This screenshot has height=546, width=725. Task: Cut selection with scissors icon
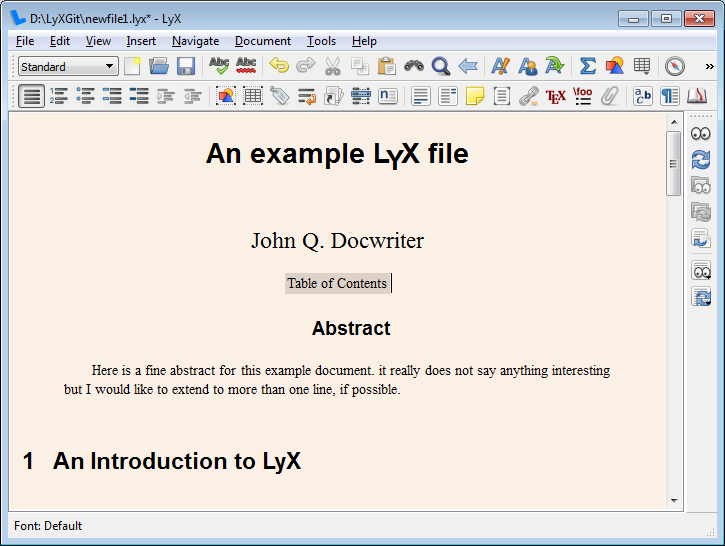pyautogui.click(x=332, y=66)
